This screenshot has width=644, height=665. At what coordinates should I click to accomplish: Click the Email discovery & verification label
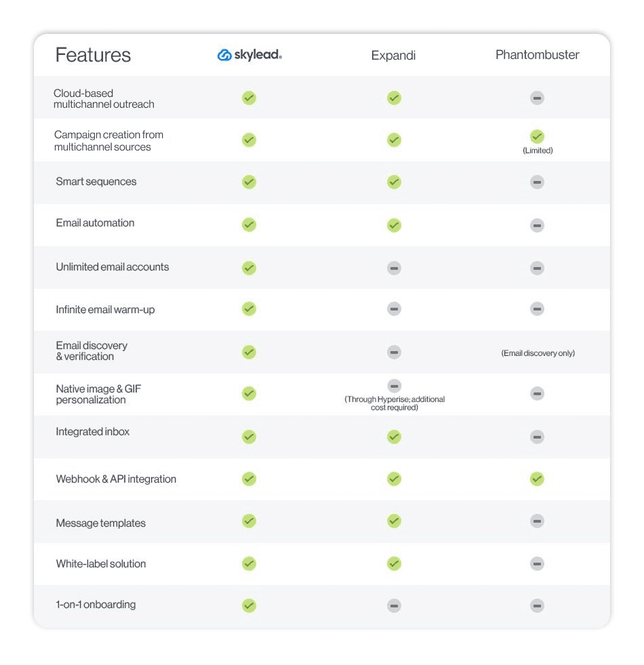[92, 350]
